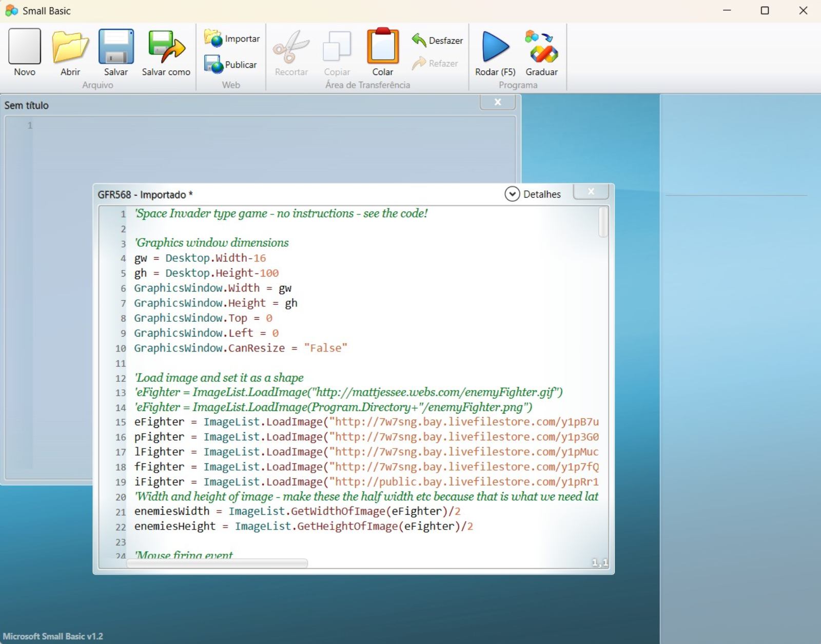821x644 pixels.
Task: Click 'GraphicsWindow.Height = gh' line
Action: pos(216,303)
